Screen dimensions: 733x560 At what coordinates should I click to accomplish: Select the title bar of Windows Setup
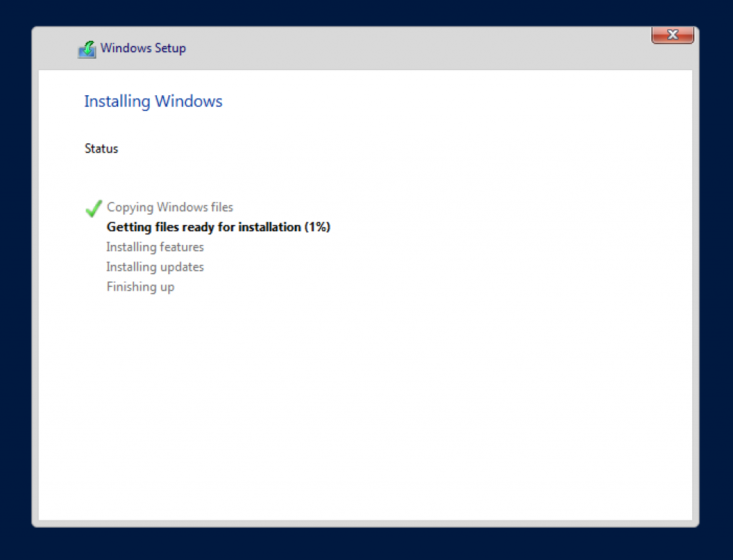coord(358,48)
